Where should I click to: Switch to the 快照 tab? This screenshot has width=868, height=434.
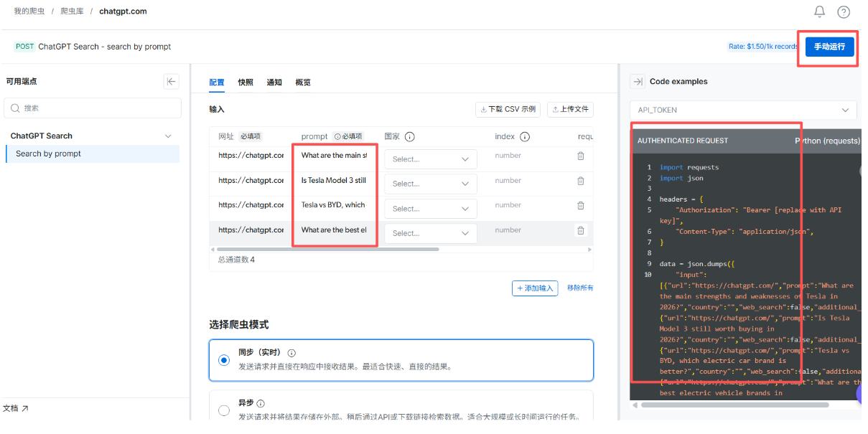tap(246, 82)
